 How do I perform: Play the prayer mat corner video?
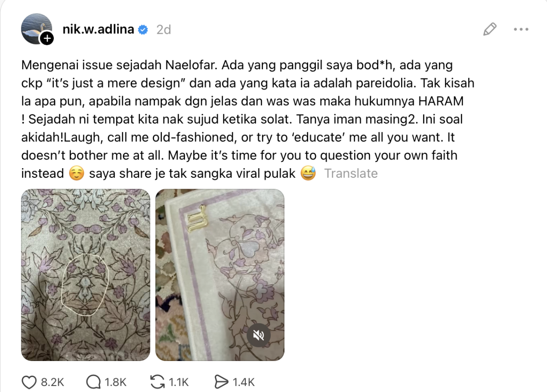(x=220, y=275)
